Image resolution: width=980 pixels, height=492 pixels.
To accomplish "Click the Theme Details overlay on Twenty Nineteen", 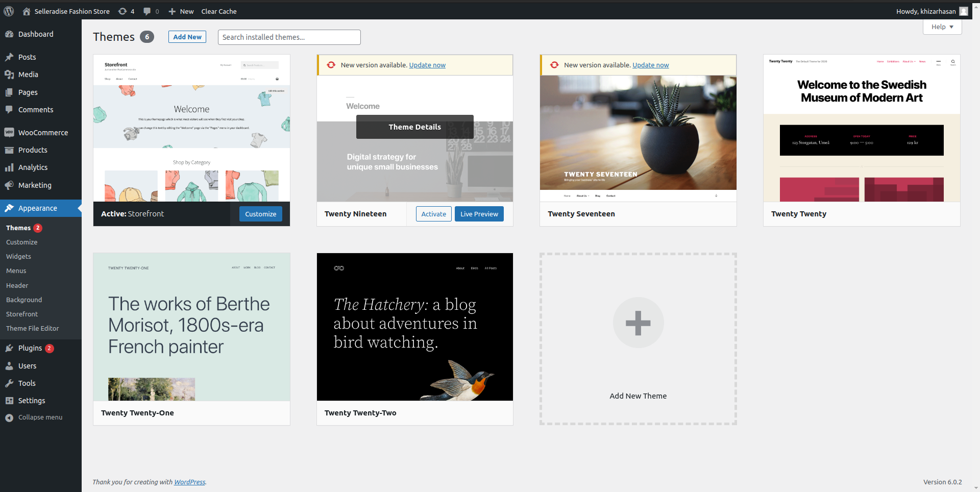I will tap(414, 127).
